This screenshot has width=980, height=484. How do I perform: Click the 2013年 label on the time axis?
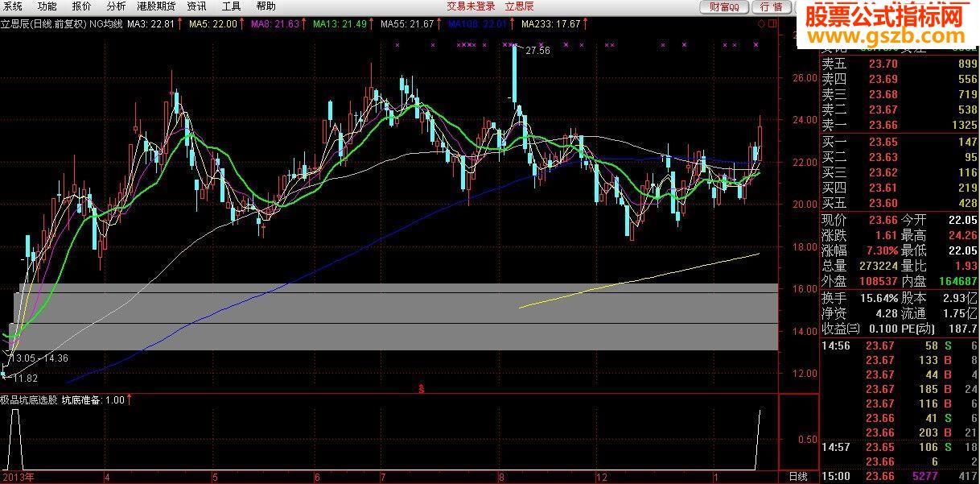[x=19, y=478]
